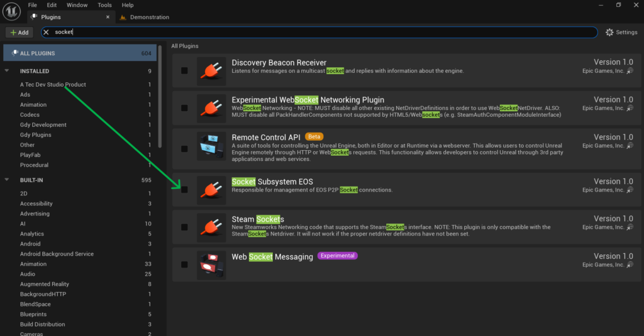Enable the Steam Sockets plugin checkbox

[184, 227]
